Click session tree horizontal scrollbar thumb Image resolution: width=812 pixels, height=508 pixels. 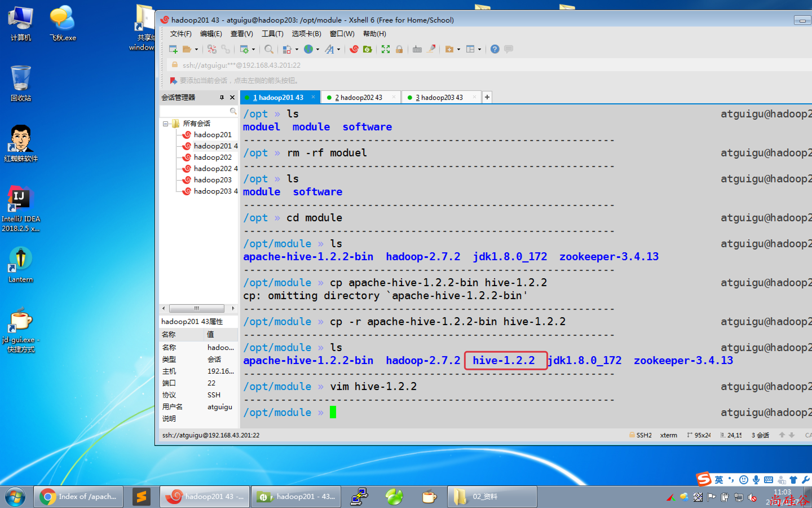197,308
